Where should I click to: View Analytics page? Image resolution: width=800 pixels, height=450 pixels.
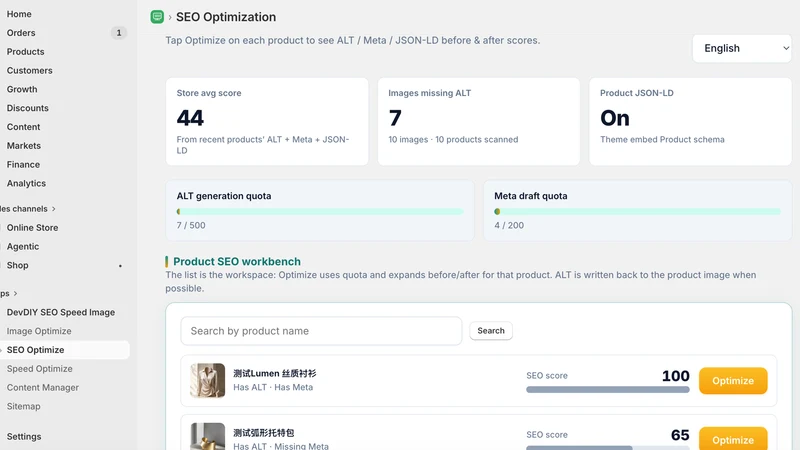26,184
